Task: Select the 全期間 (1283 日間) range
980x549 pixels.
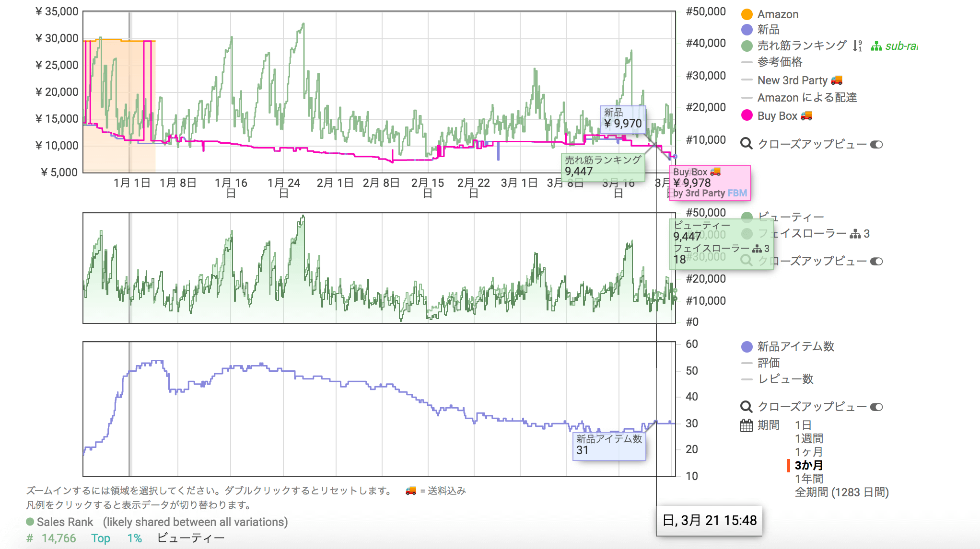Action: (842, 492)
